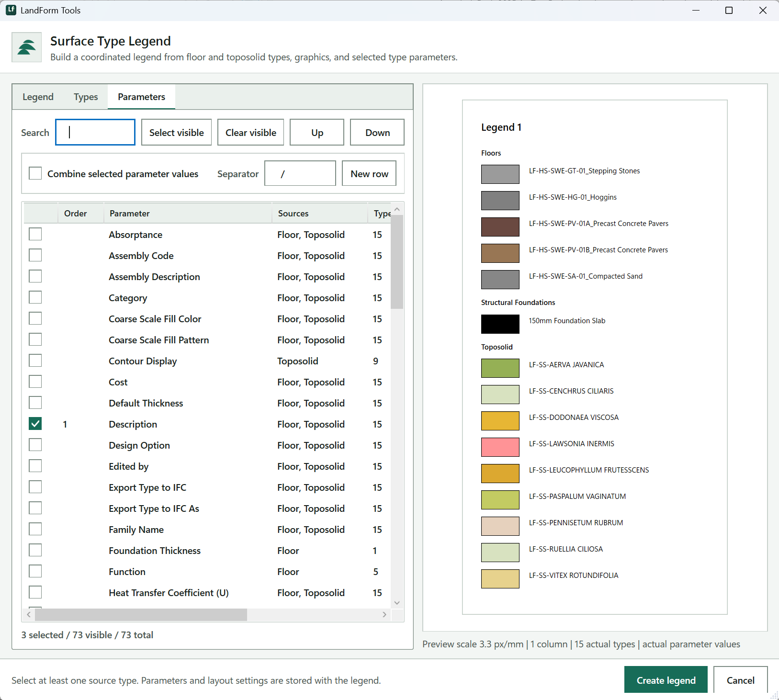
Task: Click the Select visible button
Action: [176, 132]
